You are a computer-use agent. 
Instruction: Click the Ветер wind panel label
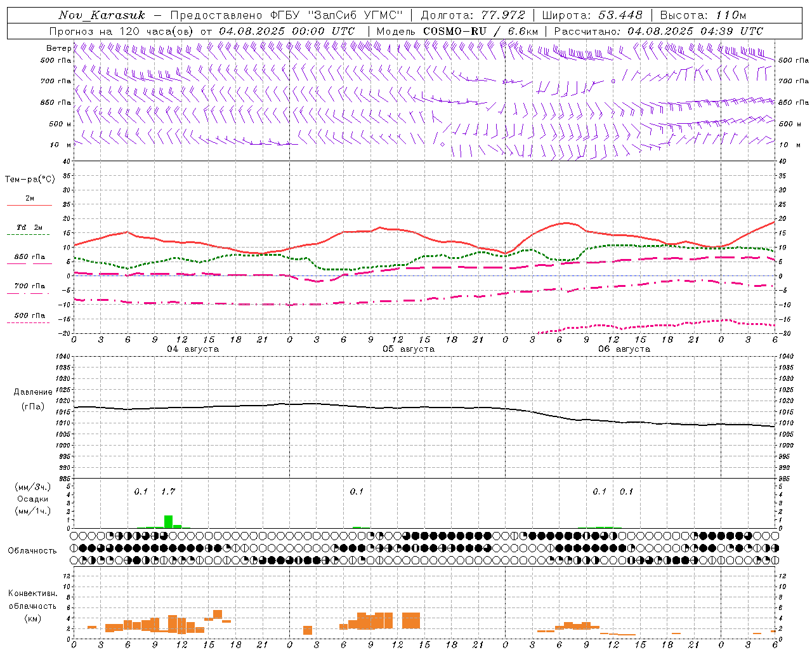(58, 48)
